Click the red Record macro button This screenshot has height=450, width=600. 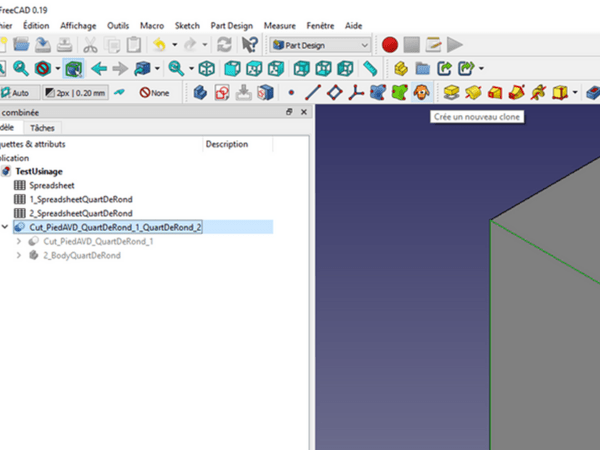(389, 44)
